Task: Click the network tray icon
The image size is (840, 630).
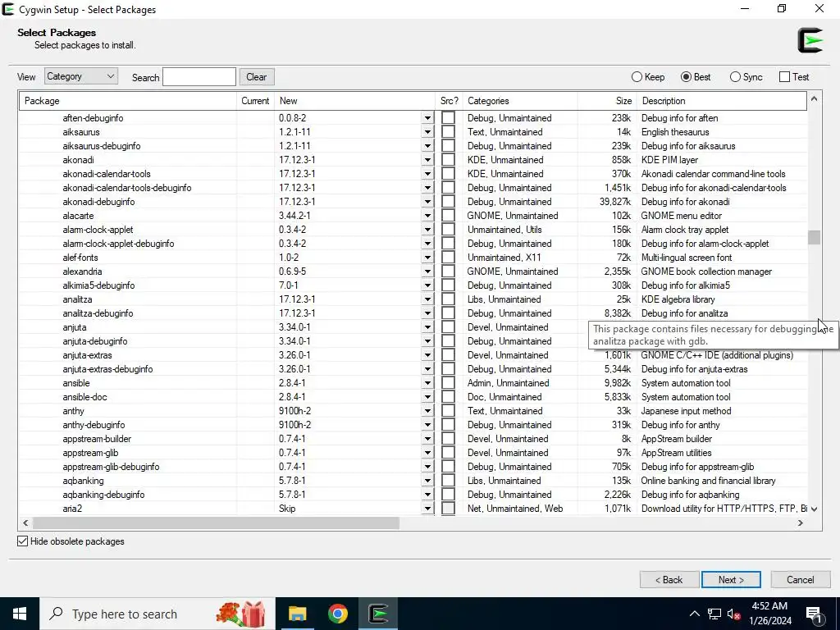Action: pos(714,614)
